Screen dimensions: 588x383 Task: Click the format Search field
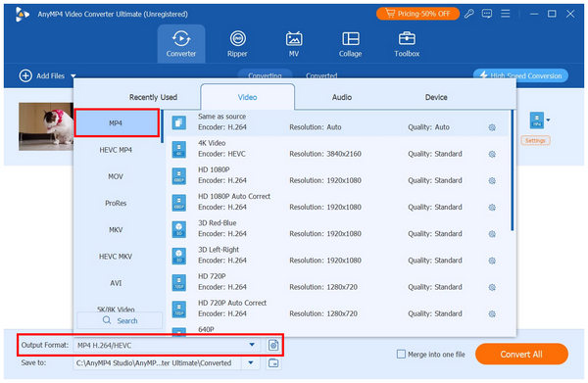pyautogui.click(x=120, y=320)
